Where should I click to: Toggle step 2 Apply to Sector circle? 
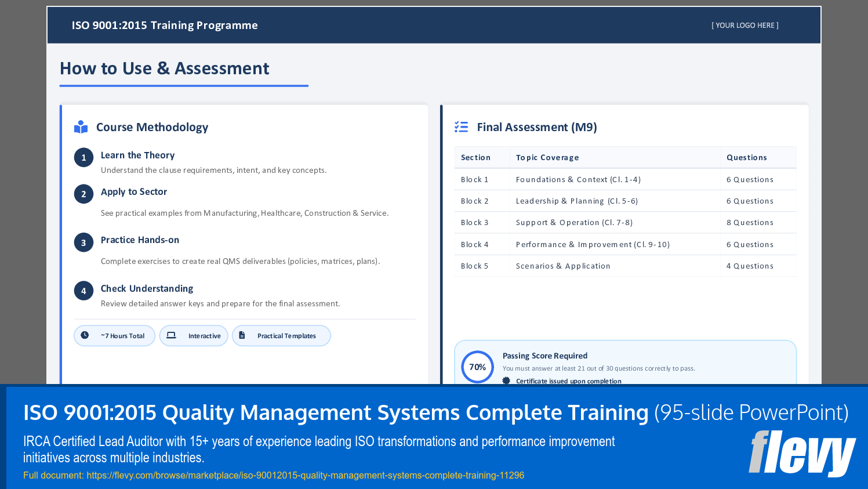(x=83, y=194)
